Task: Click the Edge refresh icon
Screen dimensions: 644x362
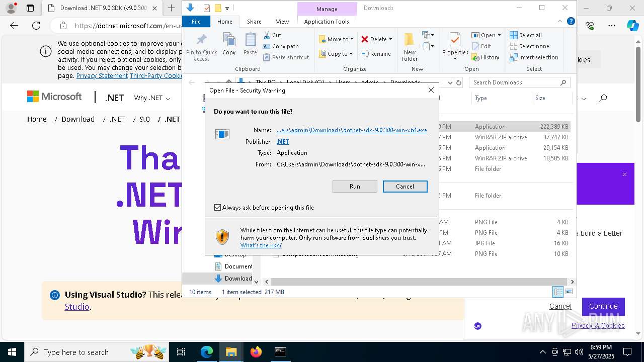Action: click(x=36, y=26)
